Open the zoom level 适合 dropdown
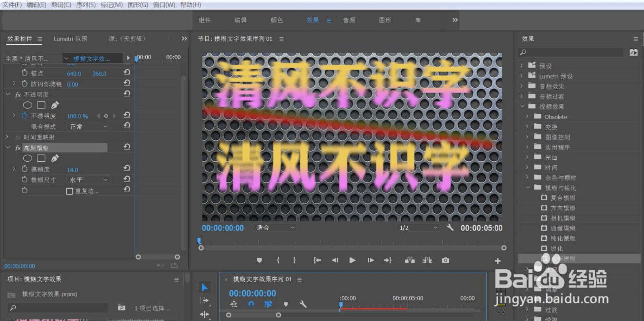644x321 pixels. pos(275,228)
